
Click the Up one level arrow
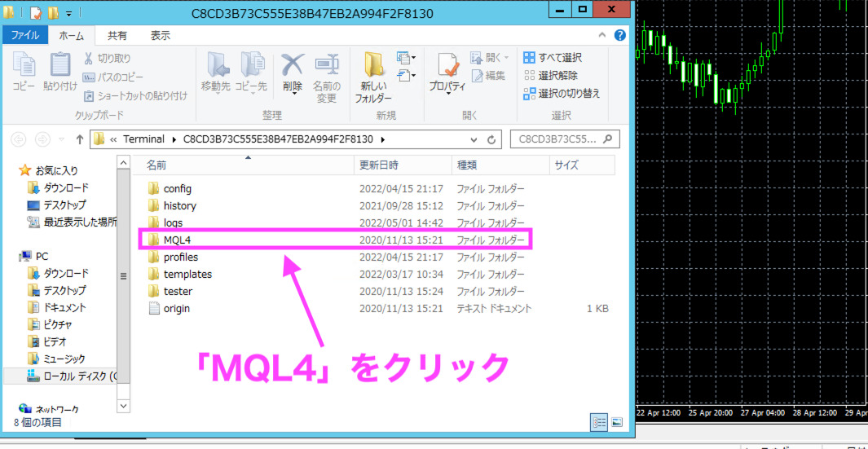click(x=80, y=139)
